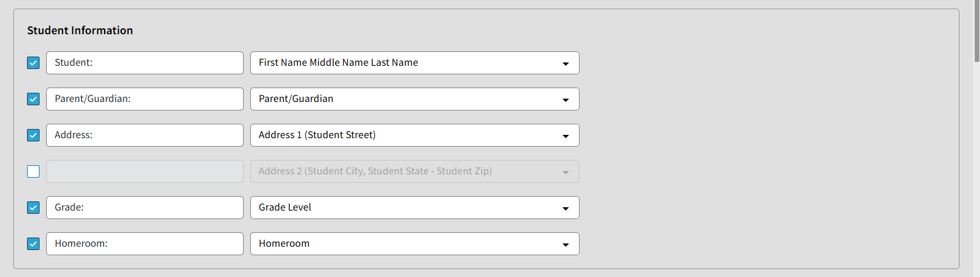Focus the Grade: label text field
980x277 pixels.
coord(145,208)
